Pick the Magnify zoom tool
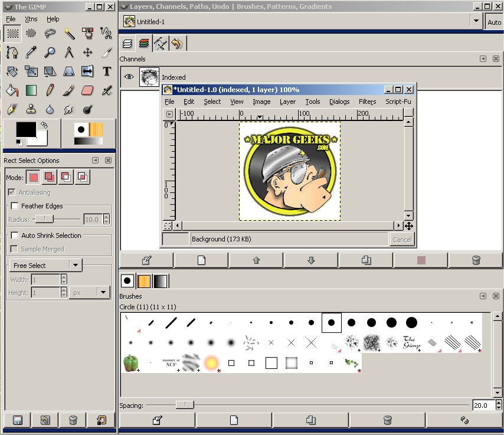The image size is (504, 435). (x=50, y=52)
